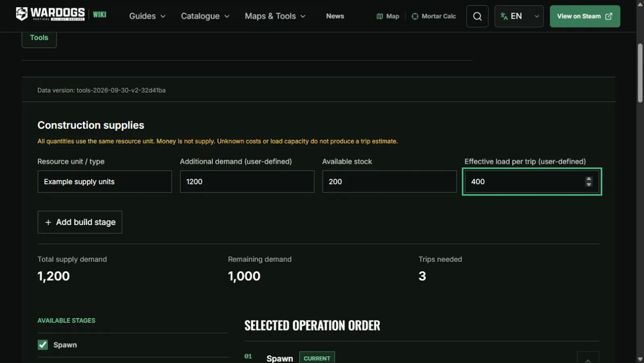Click the page vertical scrollbar thumb
The image size is (644, 363).
[640, 73]
